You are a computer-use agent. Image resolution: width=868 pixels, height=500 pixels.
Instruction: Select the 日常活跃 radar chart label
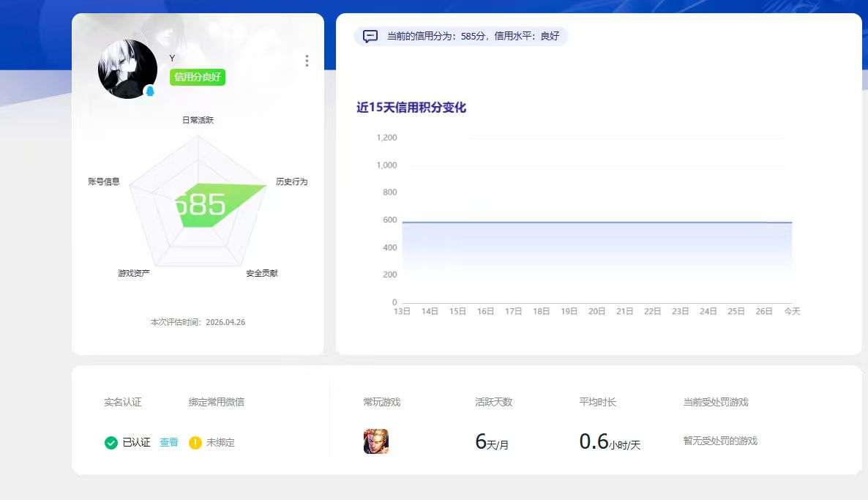coord(197,119)
